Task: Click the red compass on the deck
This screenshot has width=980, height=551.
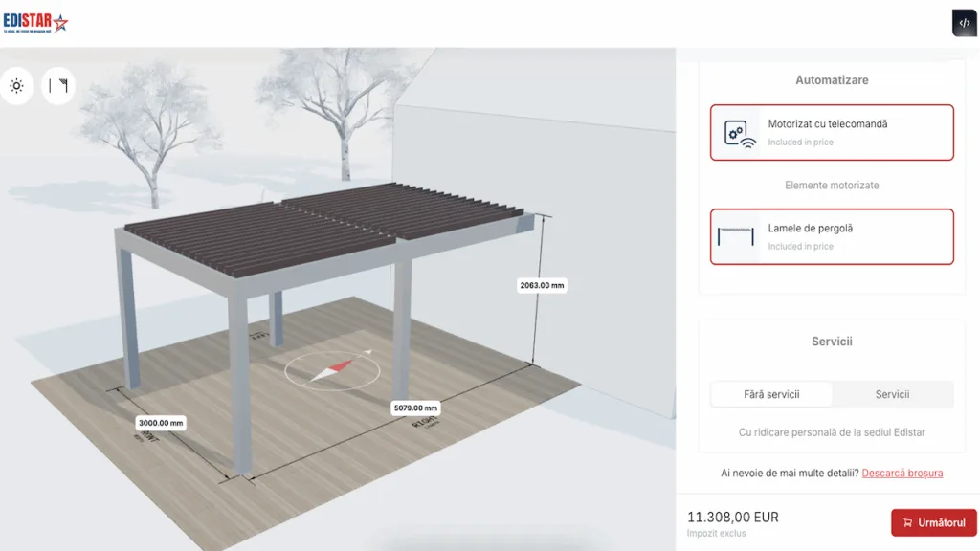Action: (x=329, y=368)
